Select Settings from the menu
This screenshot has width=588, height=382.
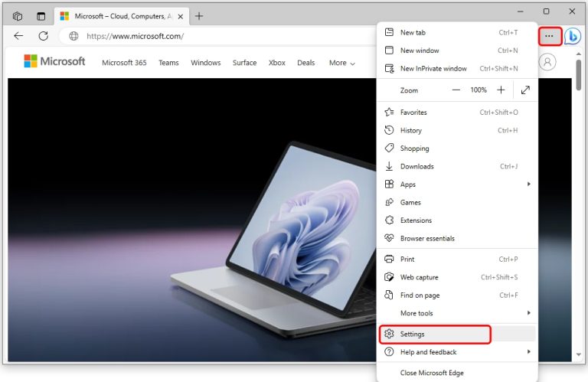click(412, 334)
